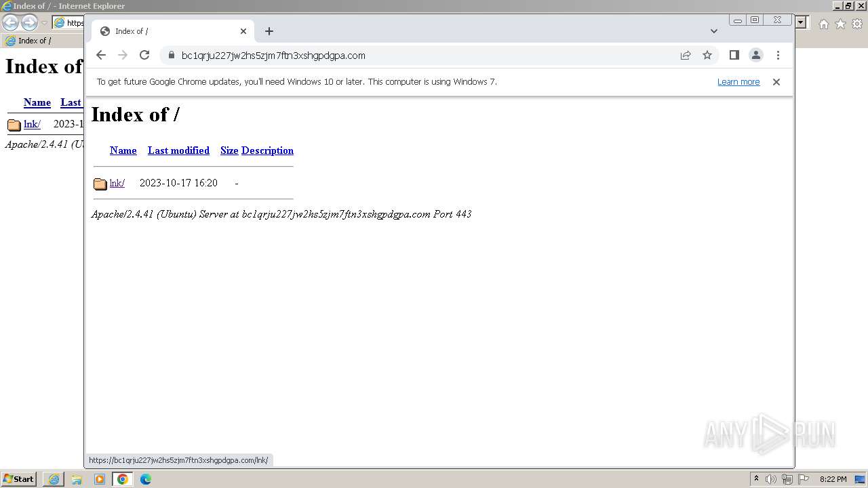
Task: Go back in Chrome navigation
Action: click(101, 56)
